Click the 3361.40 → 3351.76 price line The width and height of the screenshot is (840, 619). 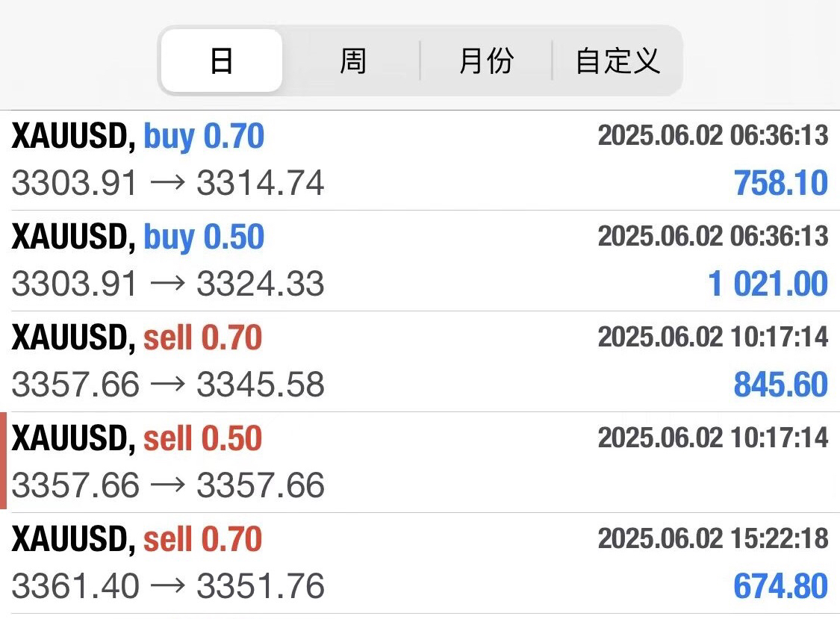(x=168, y=586)
